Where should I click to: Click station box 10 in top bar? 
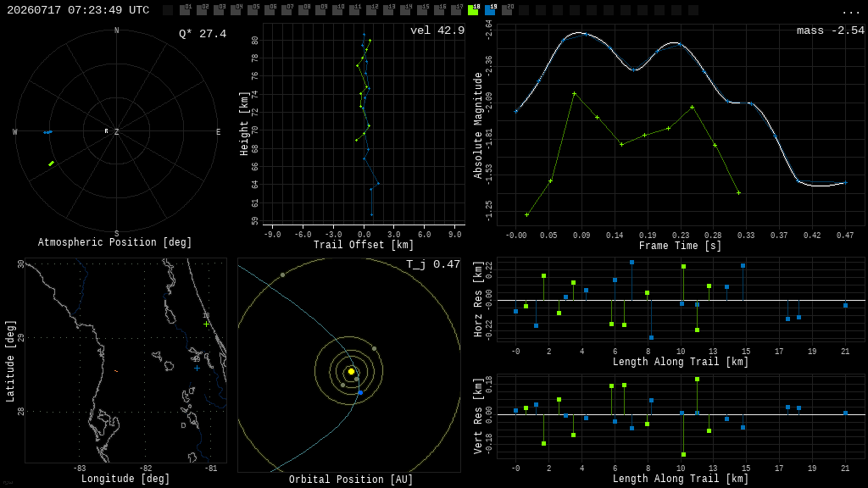coord(337,10)
